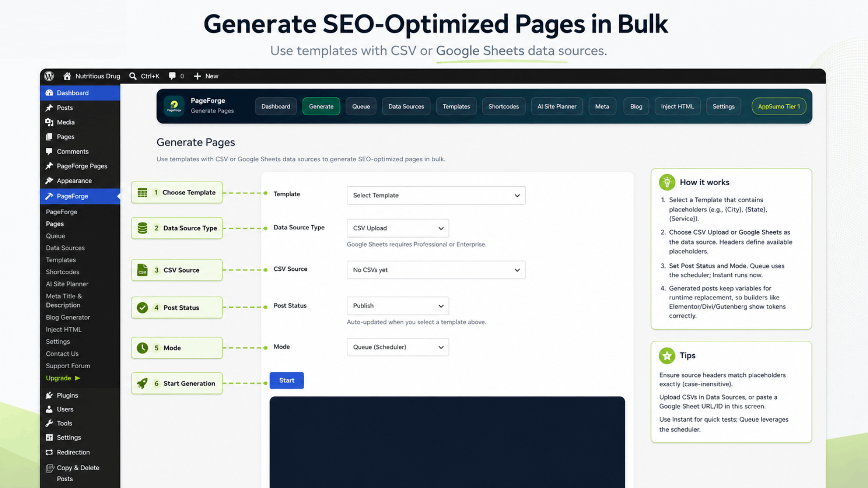Open the Select Template dropdown
This screenshot has width=868, height=488.
[x=436, y=195]
